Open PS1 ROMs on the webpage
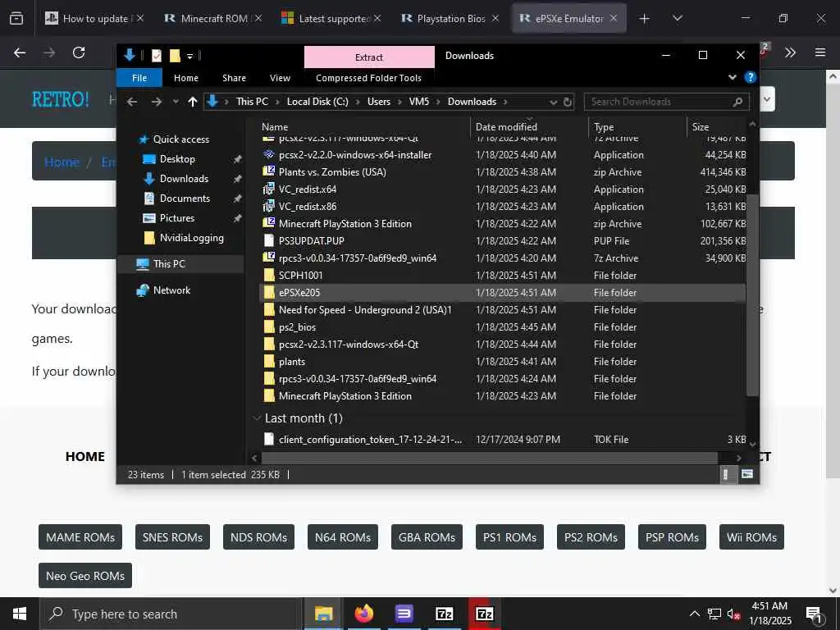This screenshot has width=840, height=630. coord(509,537)
